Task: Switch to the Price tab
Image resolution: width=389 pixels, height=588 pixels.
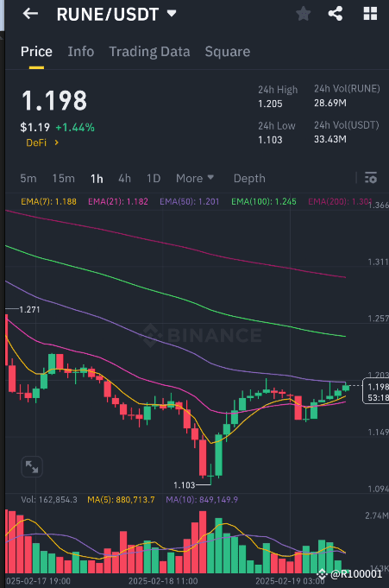Action: (36, 52)
